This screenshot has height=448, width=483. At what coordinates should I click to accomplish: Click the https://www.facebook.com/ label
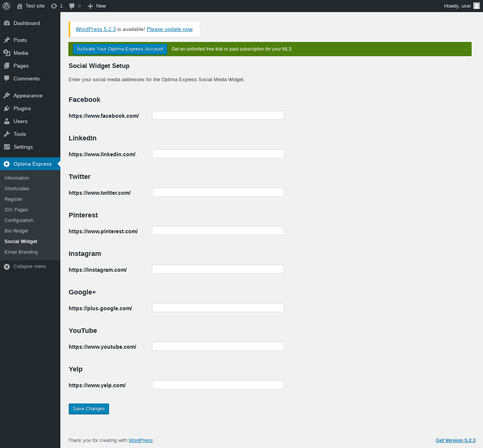[104, 116]
